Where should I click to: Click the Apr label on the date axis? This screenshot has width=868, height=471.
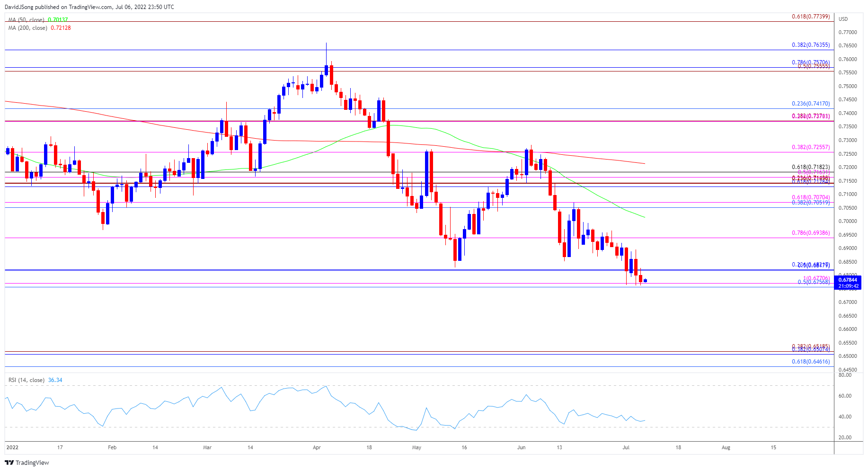[317, 447]
